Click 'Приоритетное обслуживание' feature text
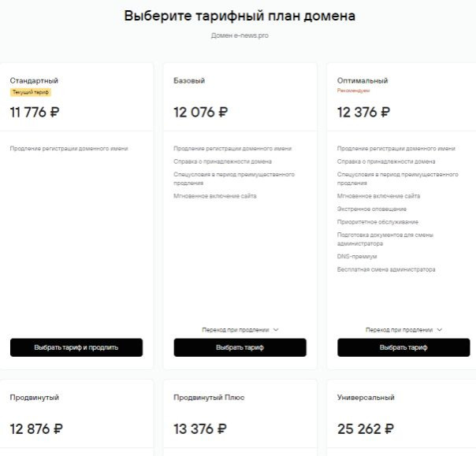This screenshot has width=476, height=456. pyautogui.click(x=377, y=222)
